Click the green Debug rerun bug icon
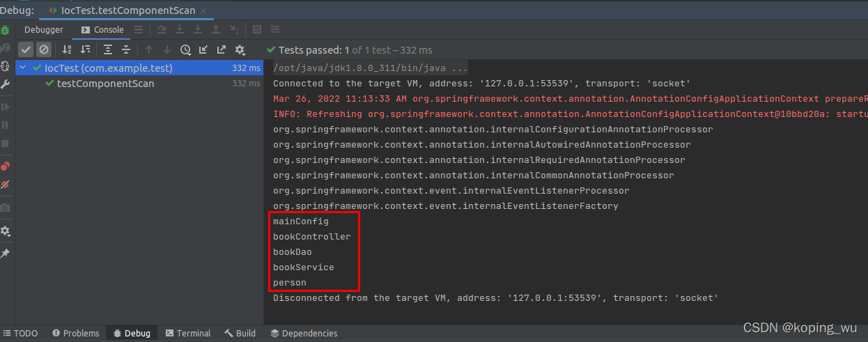 coord(5,30)
